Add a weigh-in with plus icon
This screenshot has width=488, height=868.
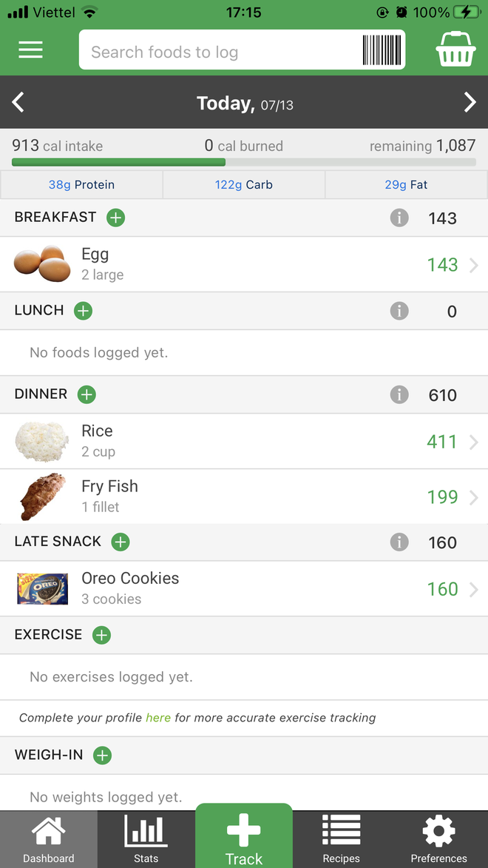pyautogui.click(x=102, y=756)
